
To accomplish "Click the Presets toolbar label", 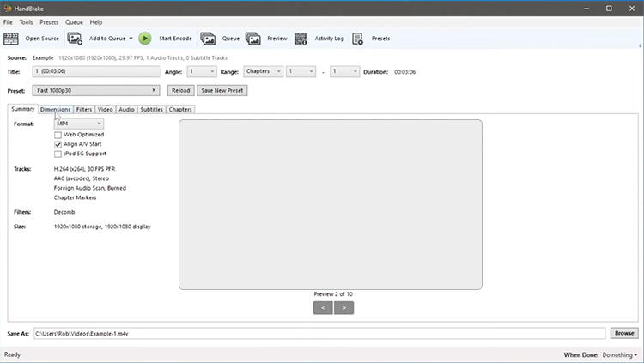I will pyautogui.click(x=380, y=39).
